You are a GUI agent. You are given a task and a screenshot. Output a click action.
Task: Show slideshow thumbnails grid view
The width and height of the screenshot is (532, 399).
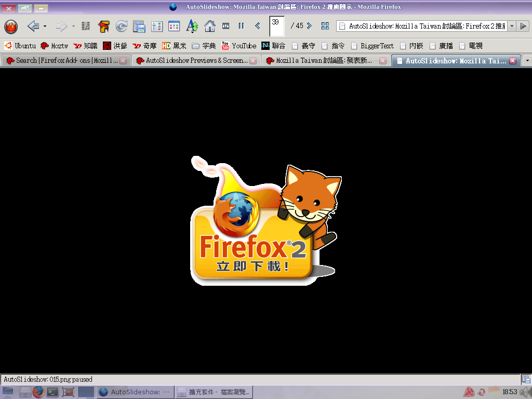click(x=325, y=26)
